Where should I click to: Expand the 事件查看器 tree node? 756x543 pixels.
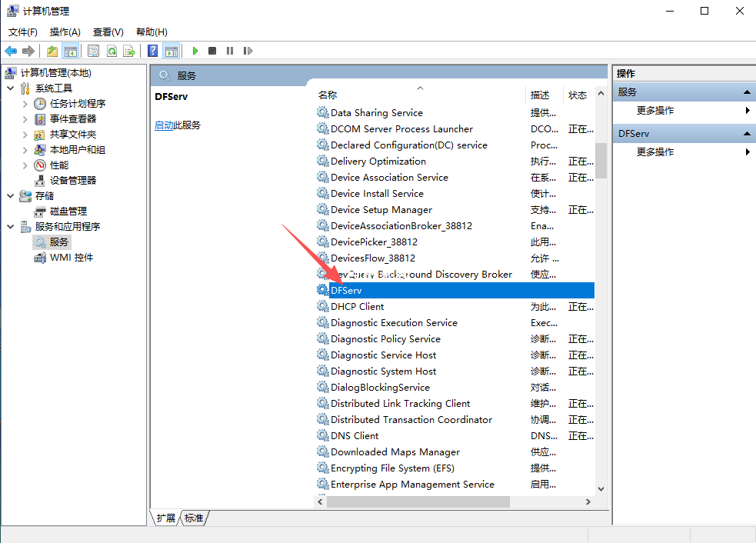(x=25, y=119)
